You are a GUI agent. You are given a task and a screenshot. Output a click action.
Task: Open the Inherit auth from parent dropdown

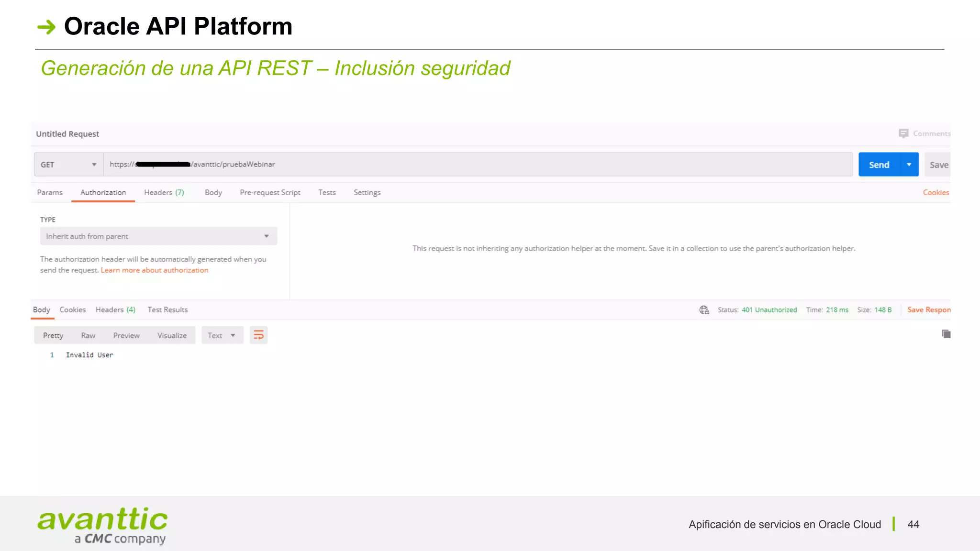tap(158, 236)
